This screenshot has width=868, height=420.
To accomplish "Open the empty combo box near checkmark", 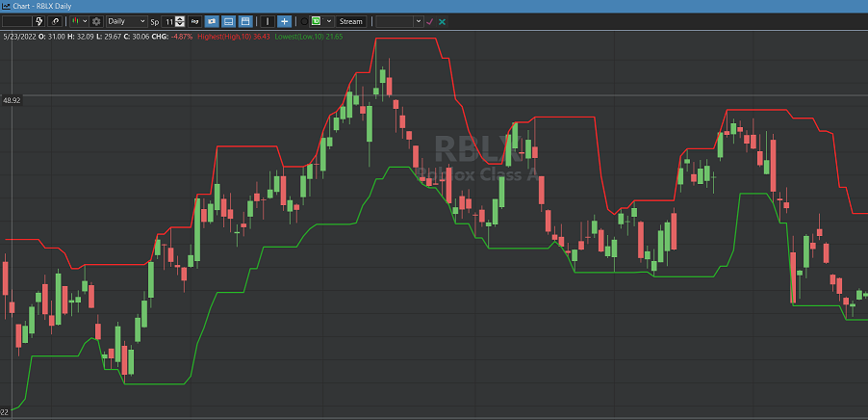I will coord(399,21).
